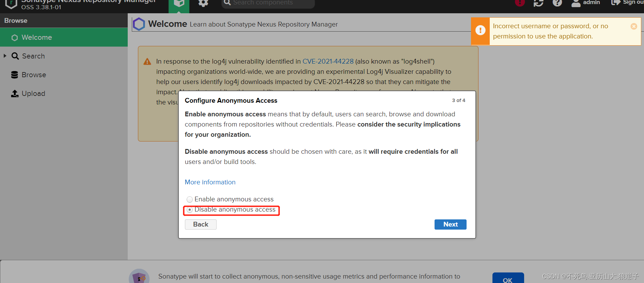Click the refresh icon in header

(538, 3)
